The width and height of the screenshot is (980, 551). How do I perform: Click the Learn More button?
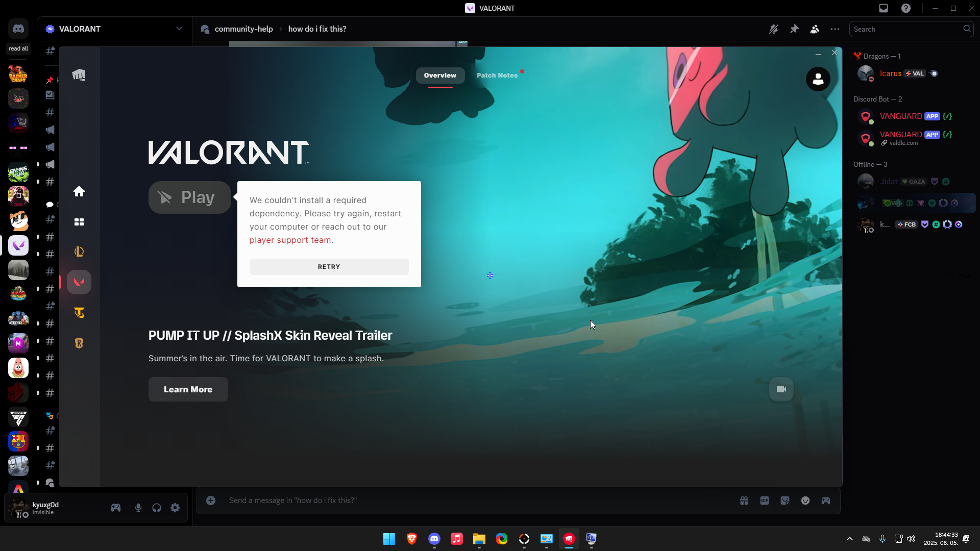point(188,389)
